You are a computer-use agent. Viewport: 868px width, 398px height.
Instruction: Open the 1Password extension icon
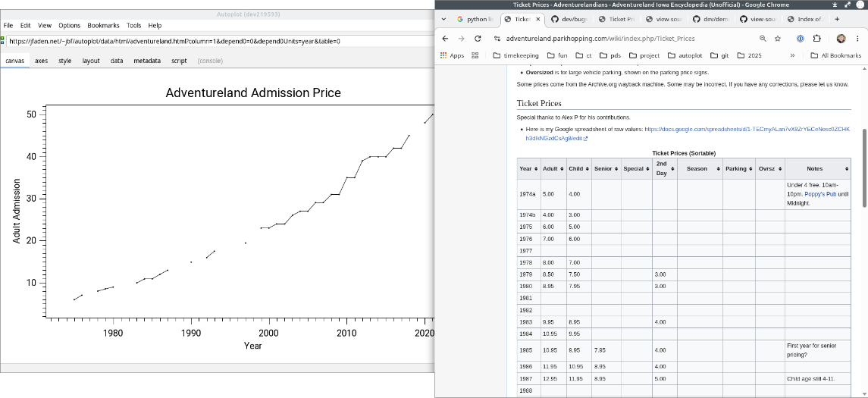click(x=800, y=39)
